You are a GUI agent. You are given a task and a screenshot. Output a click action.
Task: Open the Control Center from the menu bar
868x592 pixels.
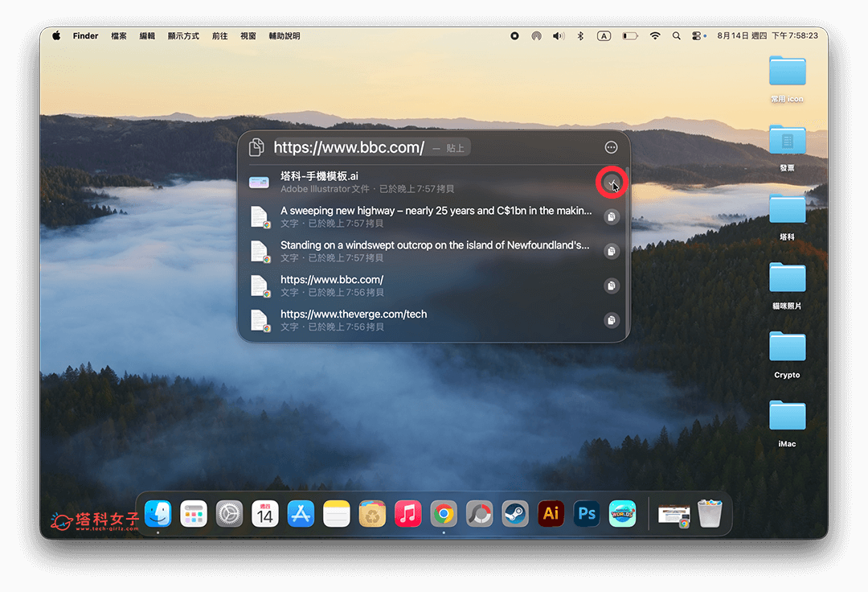[x=698, y=35]
